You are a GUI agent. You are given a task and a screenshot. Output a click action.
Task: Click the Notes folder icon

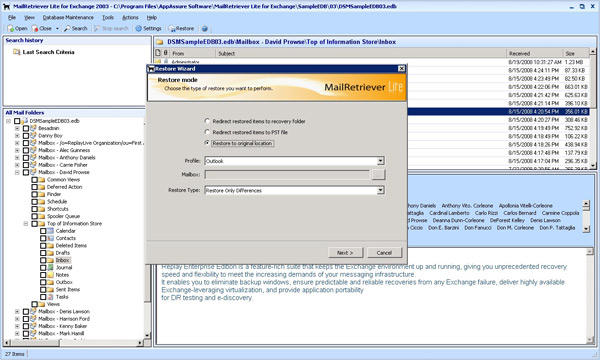(x=51, y=275)
